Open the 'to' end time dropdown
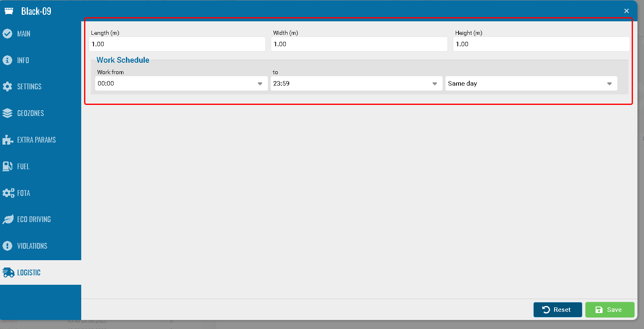 click(356, 84)
